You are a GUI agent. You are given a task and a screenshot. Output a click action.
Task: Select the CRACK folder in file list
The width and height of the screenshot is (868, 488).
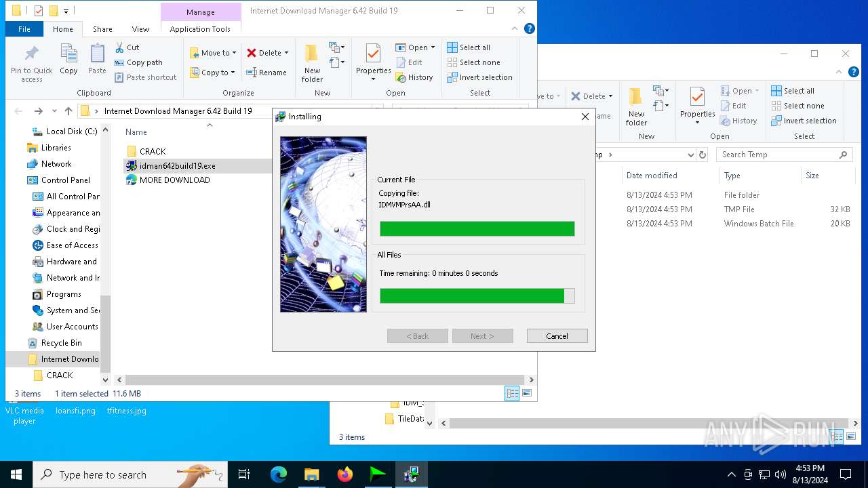[153, 151]
